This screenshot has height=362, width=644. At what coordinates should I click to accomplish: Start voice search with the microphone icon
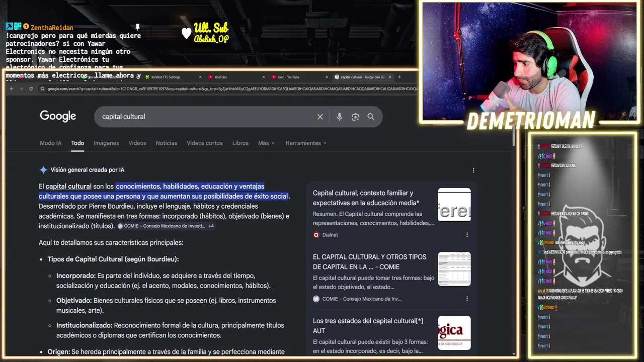pyautogui.click(x=340, y=117)
